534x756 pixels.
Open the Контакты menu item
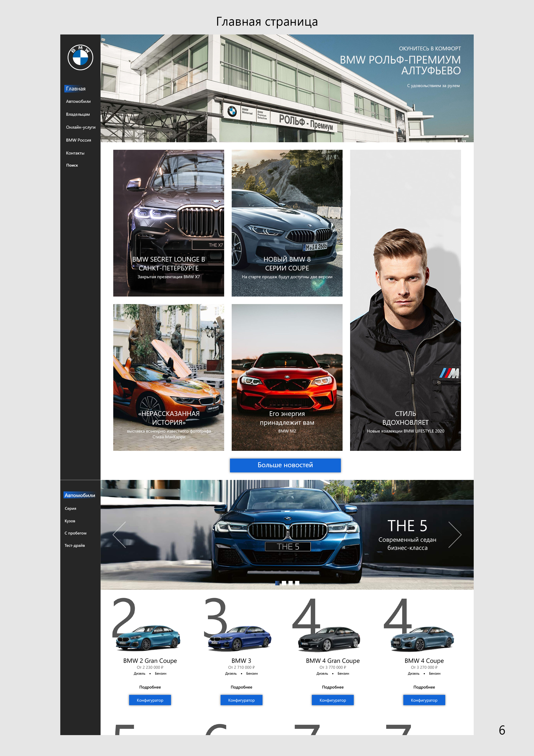75,153
